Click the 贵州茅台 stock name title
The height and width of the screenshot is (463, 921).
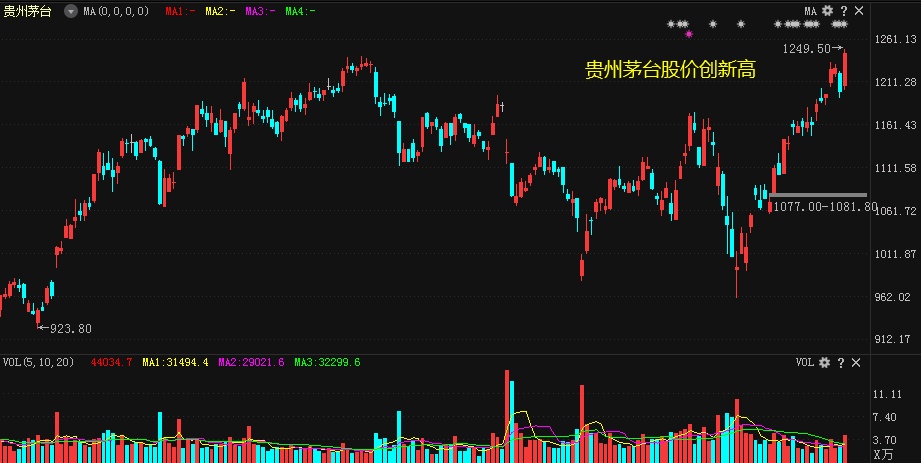pyautogui.click(x=28, y=11)
